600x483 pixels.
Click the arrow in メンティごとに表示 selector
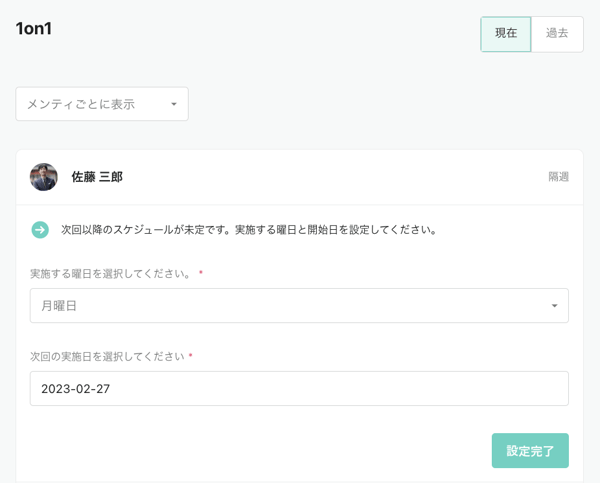coord(173,104)
